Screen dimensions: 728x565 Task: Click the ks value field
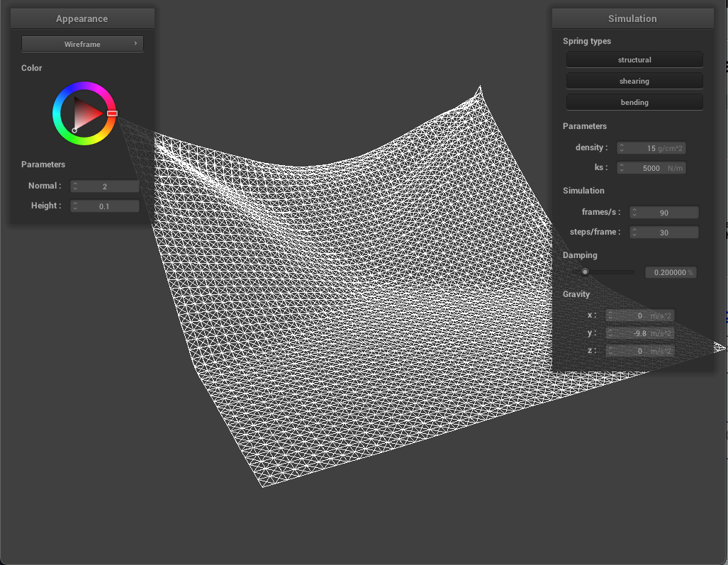pyautogui.click(x=651, y=168)
